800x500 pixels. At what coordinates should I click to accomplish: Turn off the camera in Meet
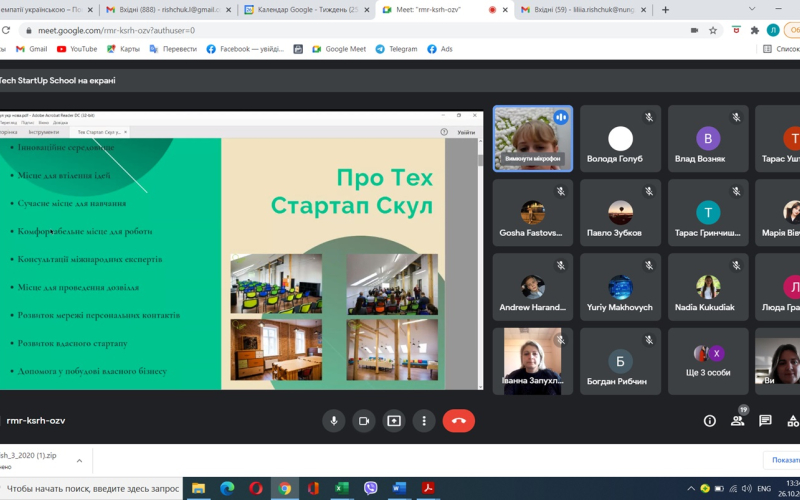(364, 421)
